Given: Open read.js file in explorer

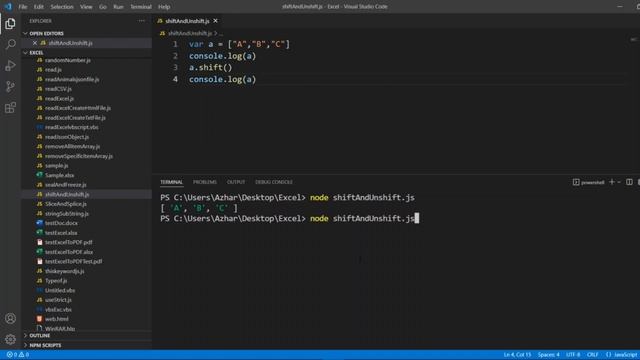Looking at the screenshot, I should [53, 70].
